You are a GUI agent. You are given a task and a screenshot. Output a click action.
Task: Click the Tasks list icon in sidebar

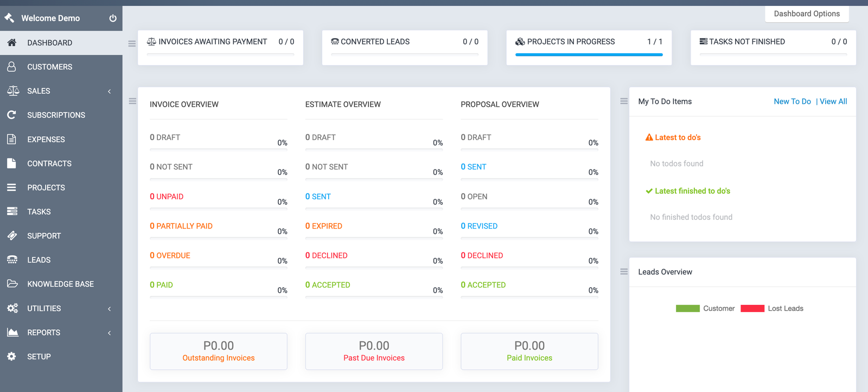pos(12,212)
